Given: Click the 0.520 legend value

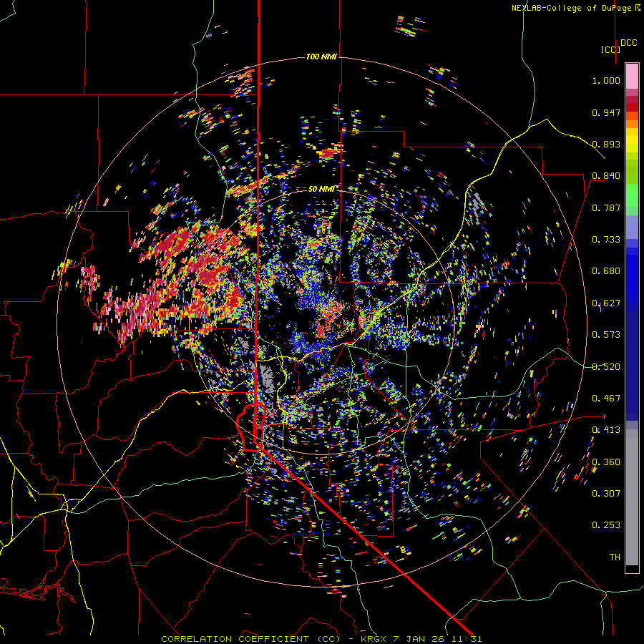Looking at the screenshot, I should 606,367.
